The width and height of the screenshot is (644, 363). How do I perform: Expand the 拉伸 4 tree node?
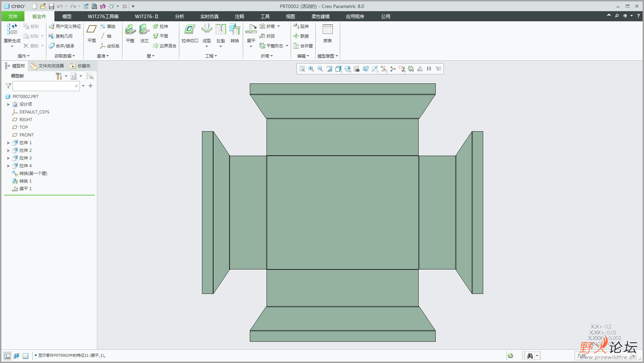click(8, 166)
